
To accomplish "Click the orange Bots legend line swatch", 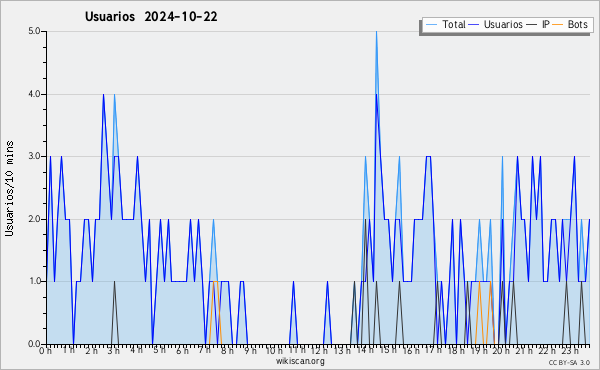I will coord(558,25).
